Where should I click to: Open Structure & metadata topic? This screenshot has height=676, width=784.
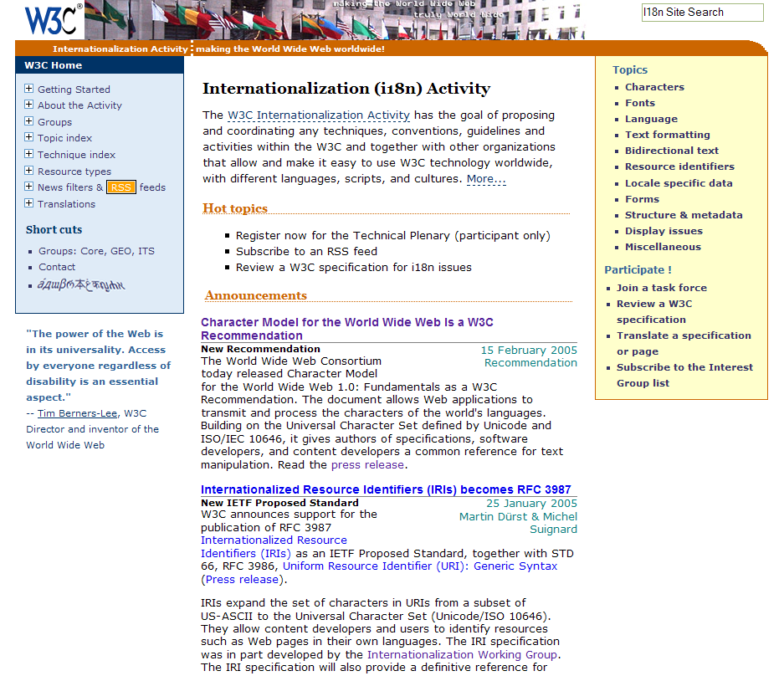point(684,215)
